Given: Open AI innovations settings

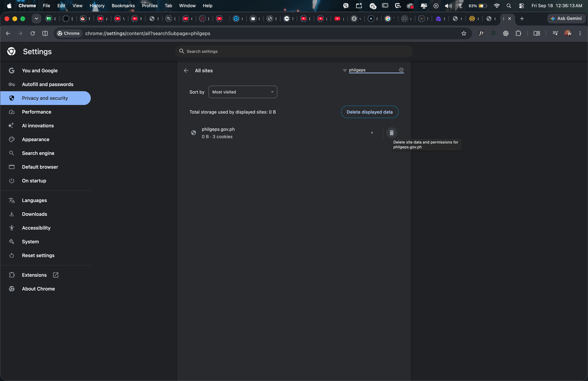Looking at the screenshot, I should (38, 126).
